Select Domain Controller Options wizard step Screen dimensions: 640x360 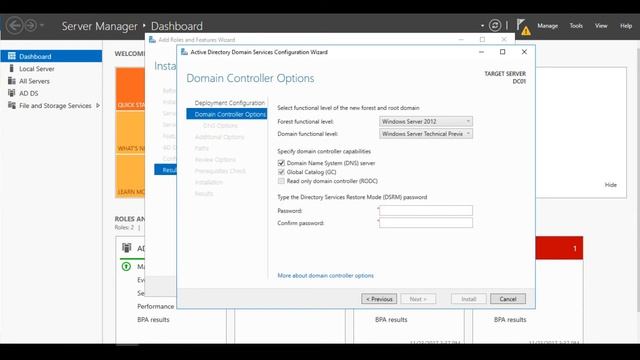[227, 114]
